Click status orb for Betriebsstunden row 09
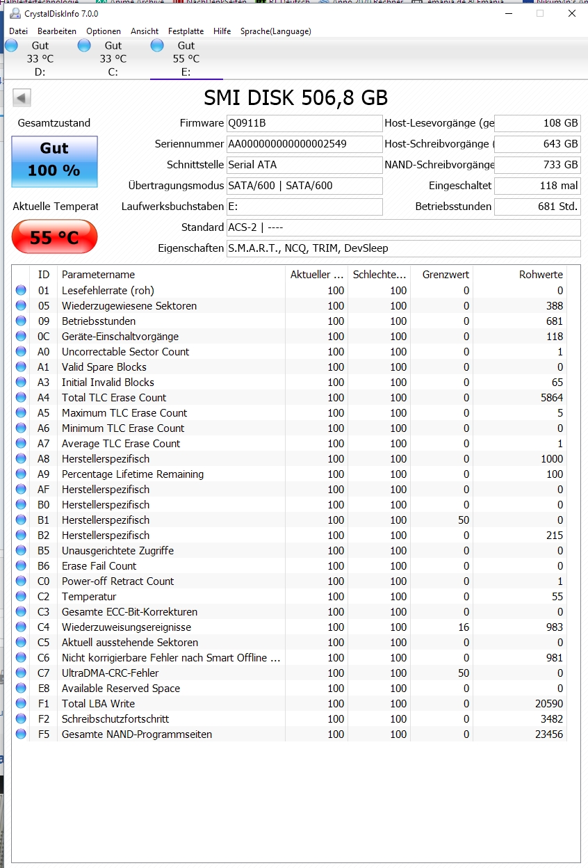This screenshot has width=588, height=868. pyautogui.click(x=21, y=321)
